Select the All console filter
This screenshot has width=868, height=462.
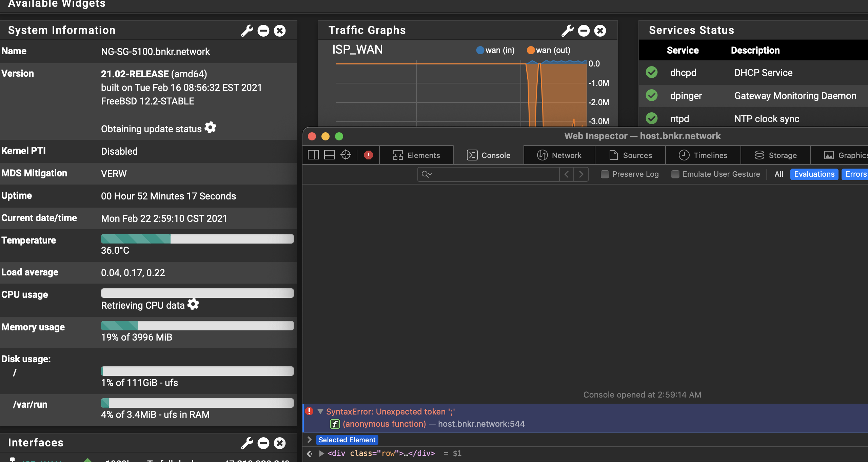pyautogui.click(x=779, y=174)
